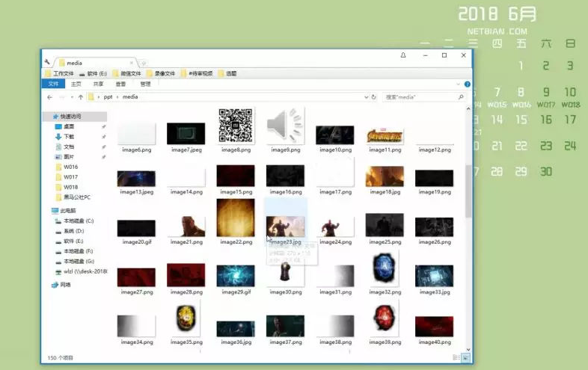This screenshot has height=370, width=588.
Task: Expand the ribbon with the chevron
Action: click(x=460, y=84)
